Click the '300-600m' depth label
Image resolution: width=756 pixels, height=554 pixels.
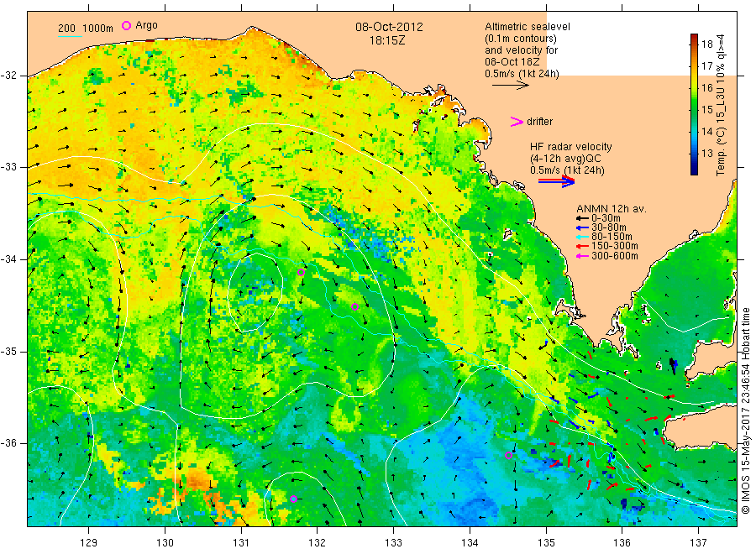tap(615, 256)
